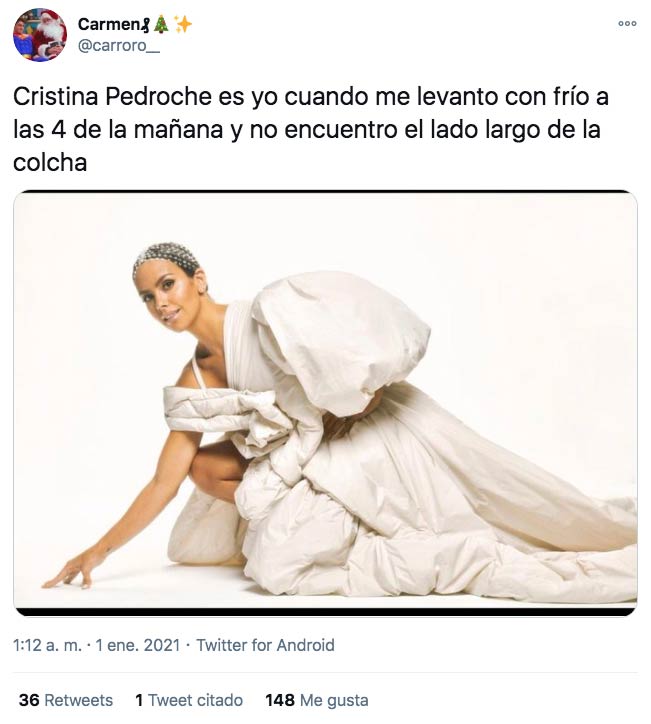Visit the @carroro__ handle profile
Viewport: 651px width, 724px height.
pos(119,46)
